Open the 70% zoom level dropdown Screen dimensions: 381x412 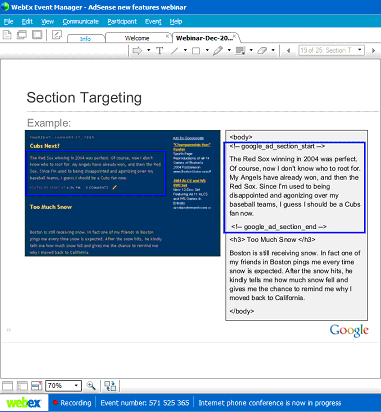(64, 386)
